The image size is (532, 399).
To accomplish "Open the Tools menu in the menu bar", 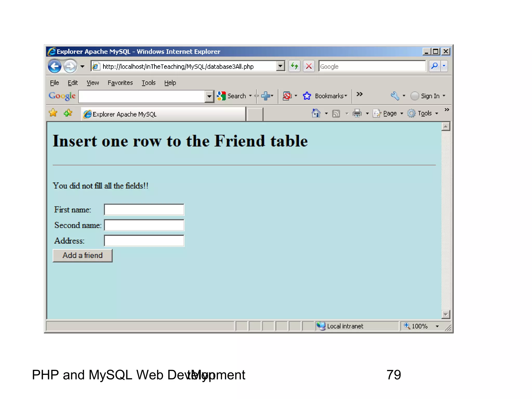I will (149, 83).
